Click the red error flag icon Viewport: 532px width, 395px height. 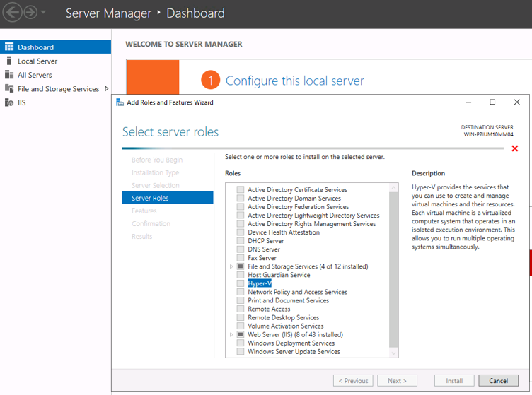coord(514,148)
